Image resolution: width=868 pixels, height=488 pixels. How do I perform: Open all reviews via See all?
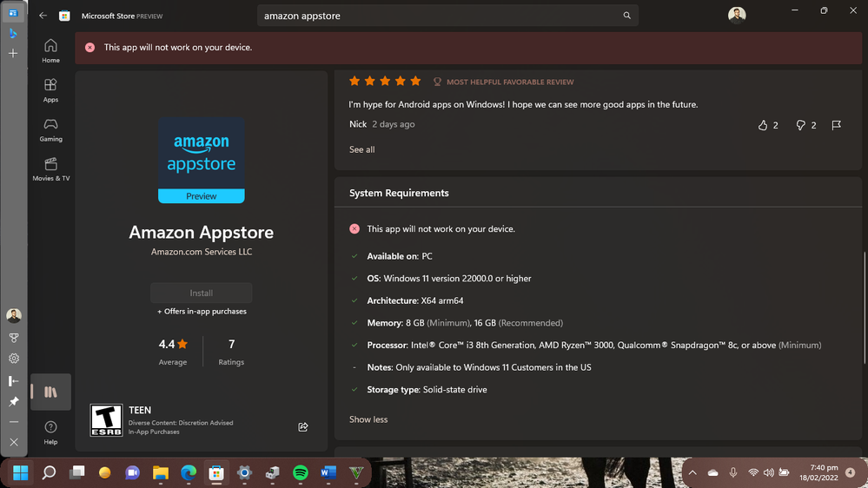pos(361,149)
